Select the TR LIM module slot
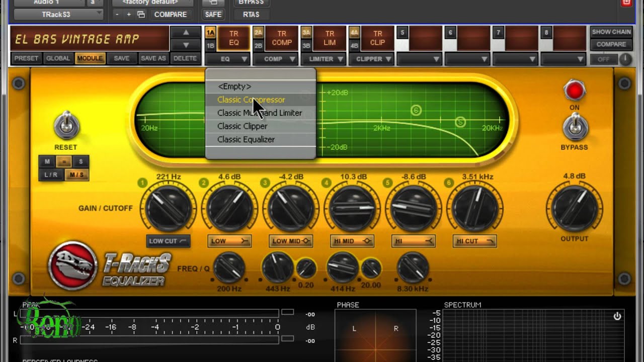This screenshot has height=362, width=644. 330,39
